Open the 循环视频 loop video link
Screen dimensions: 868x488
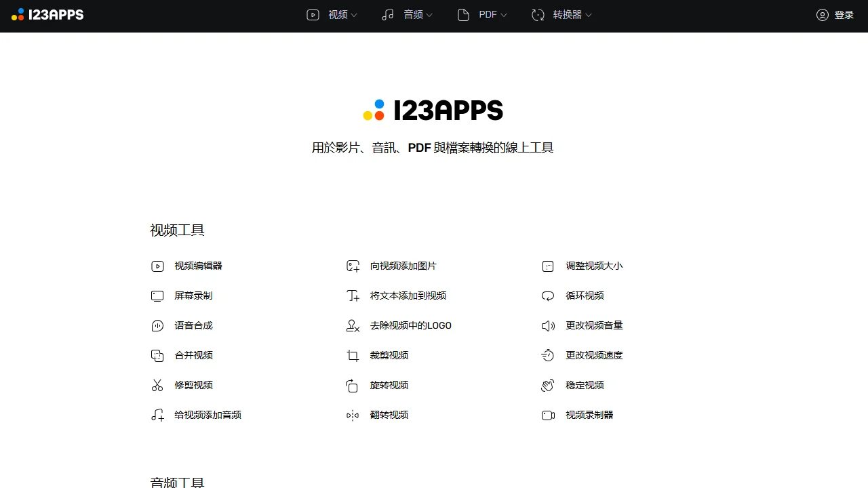[x=585, y=296]
